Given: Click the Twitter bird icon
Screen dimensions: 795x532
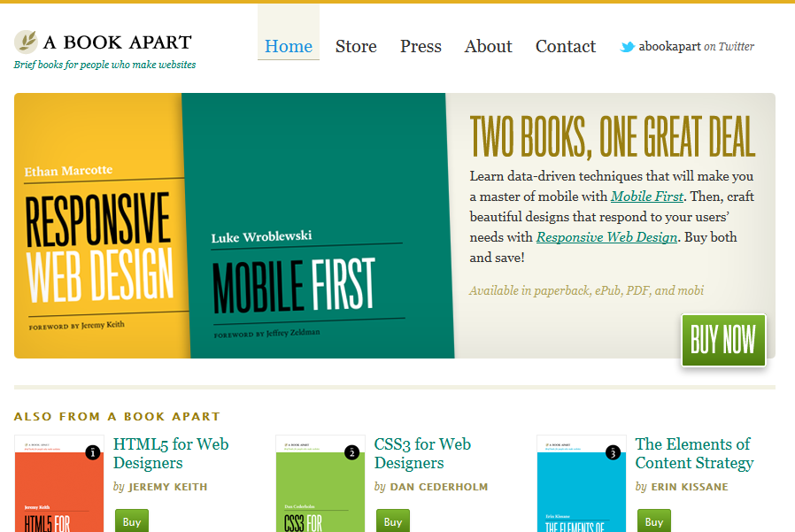Looking at the screenshot, I should coord(627,47).
